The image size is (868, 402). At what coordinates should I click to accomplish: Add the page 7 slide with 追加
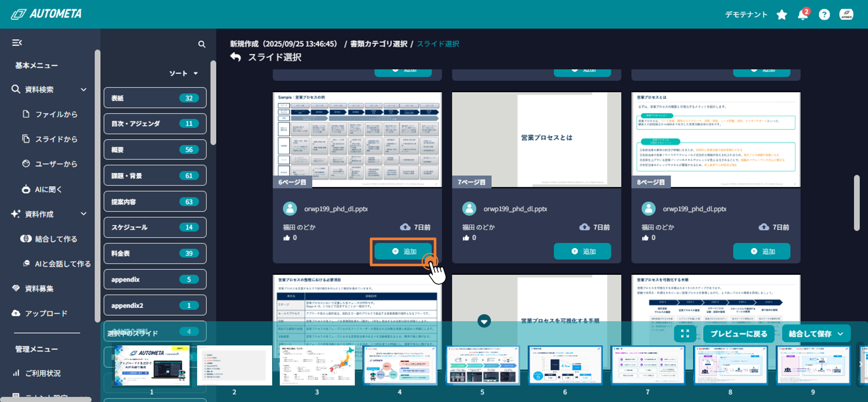(582, 251)
